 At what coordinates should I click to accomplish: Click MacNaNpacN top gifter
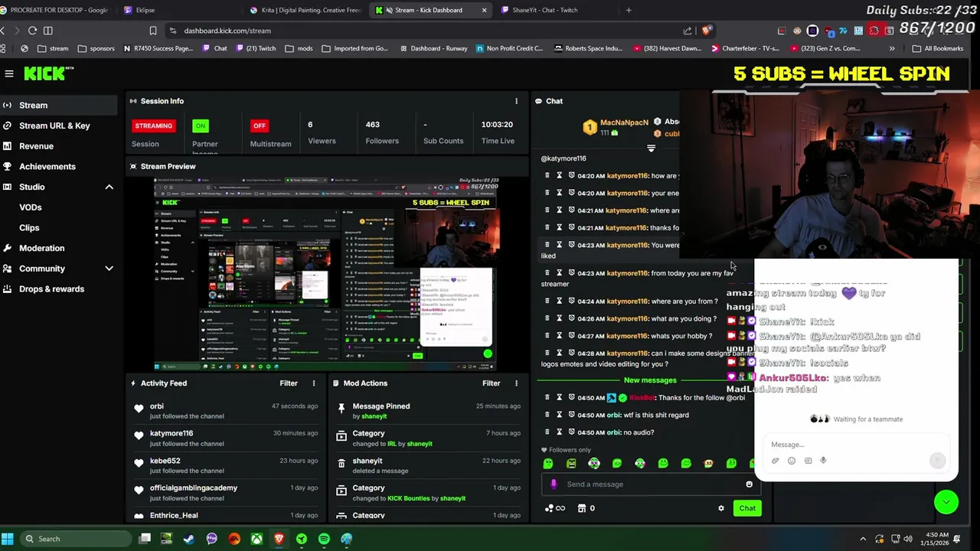pos(624,122)
